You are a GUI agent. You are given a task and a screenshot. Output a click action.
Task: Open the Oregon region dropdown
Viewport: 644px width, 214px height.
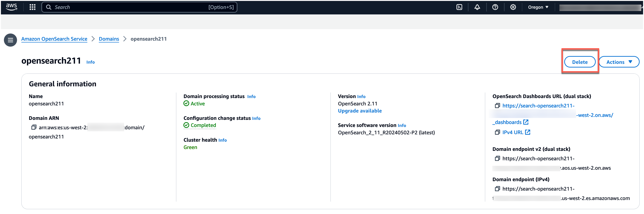coord(538,7)
